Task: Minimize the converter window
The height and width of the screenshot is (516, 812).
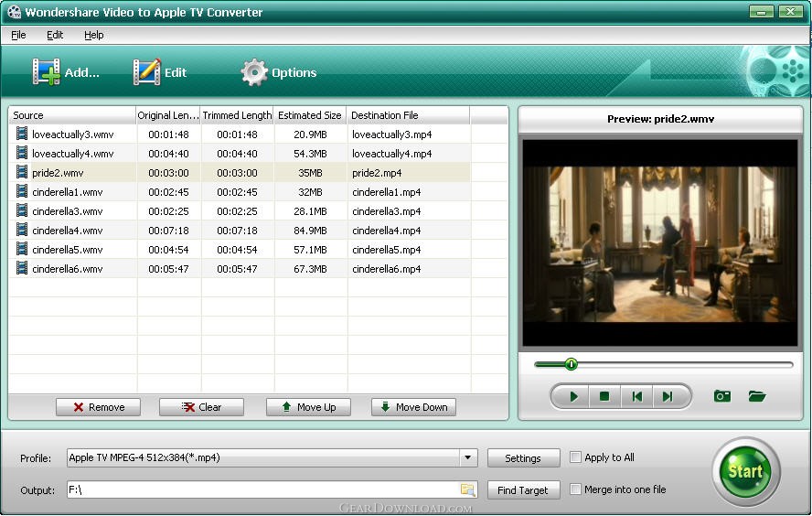Action: pyautogui.click(x=761, y=11)
